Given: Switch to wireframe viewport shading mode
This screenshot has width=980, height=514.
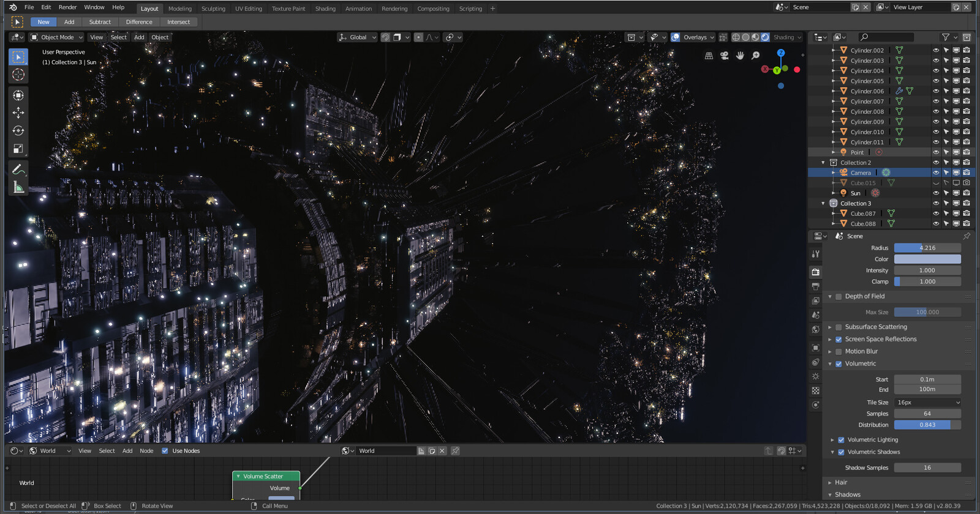Looking at the screenshot, I should tap(736, 37).
